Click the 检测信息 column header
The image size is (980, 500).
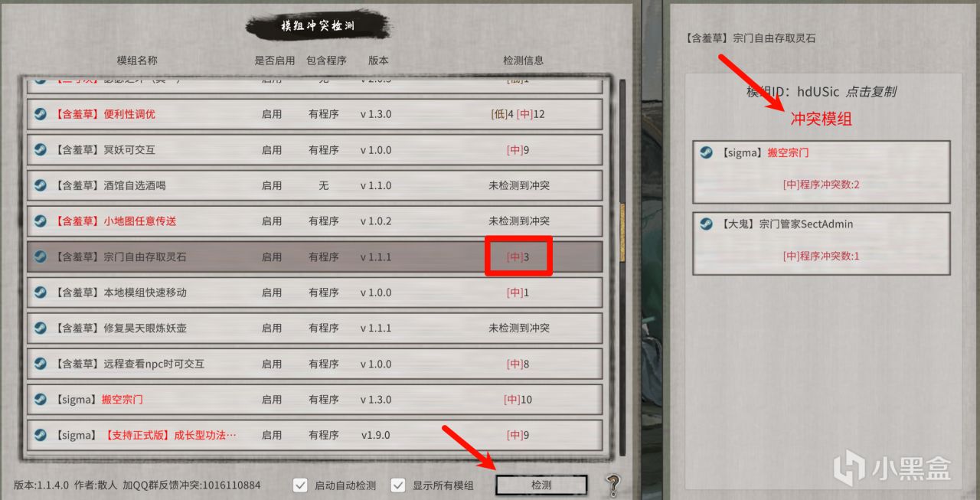[x=523, y=60]
